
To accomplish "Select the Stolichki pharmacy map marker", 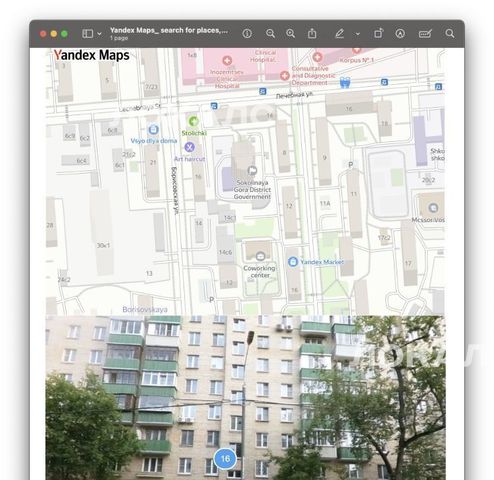I will tap(194, 121).
